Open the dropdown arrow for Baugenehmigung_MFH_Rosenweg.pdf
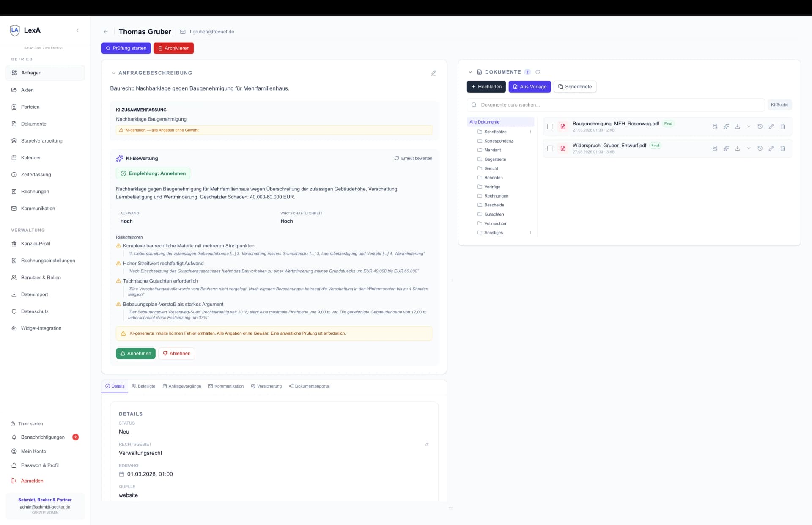This screenshot has width=812, height=525. 748,126
